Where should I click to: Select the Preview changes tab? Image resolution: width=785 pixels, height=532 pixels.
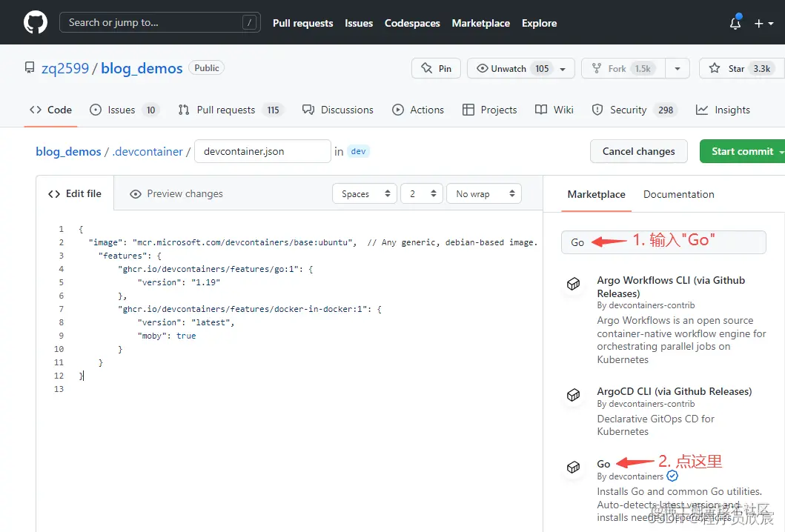(x=176, y=193)
